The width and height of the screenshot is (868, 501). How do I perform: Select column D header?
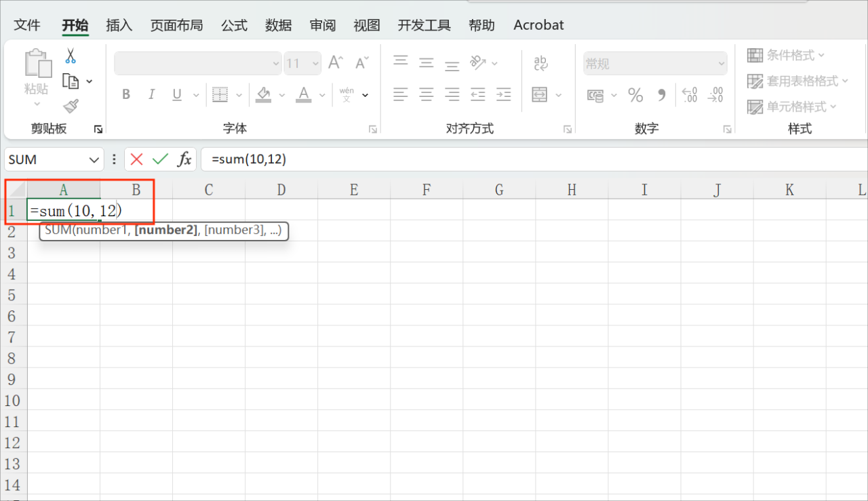pyautogui.click(x=281, y=190)
